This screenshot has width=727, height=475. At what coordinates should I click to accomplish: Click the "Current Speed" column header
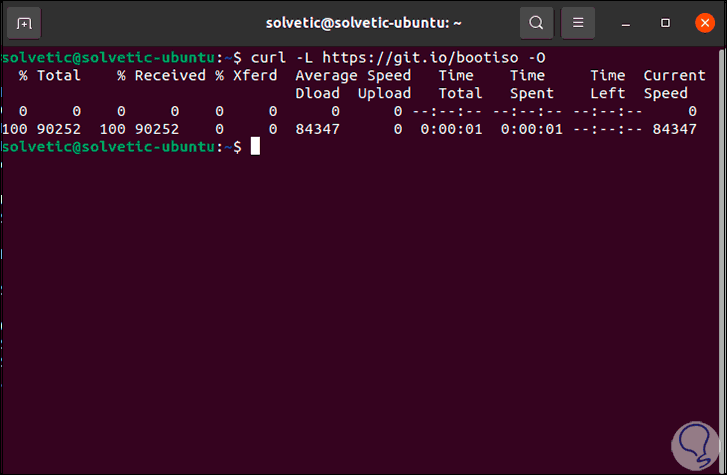674,84
